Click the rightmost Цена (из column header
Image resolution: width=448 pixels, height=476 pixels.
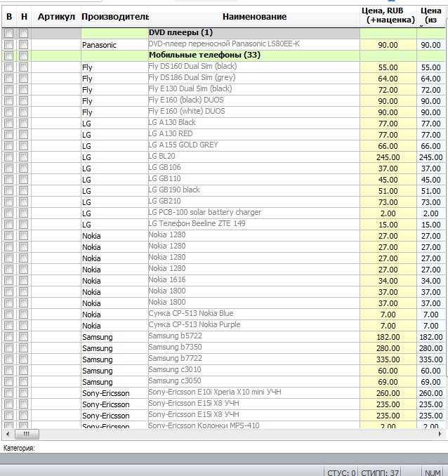pyautogui.click(x=430, y=15)
